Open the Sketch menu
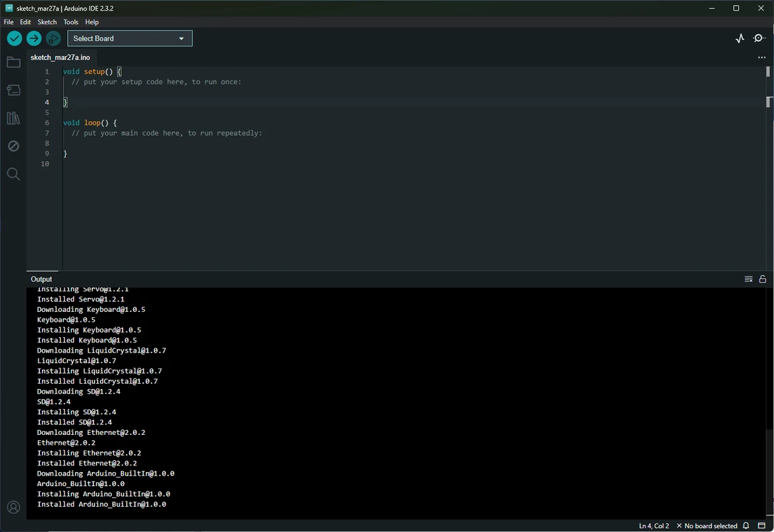 [47, 22]
